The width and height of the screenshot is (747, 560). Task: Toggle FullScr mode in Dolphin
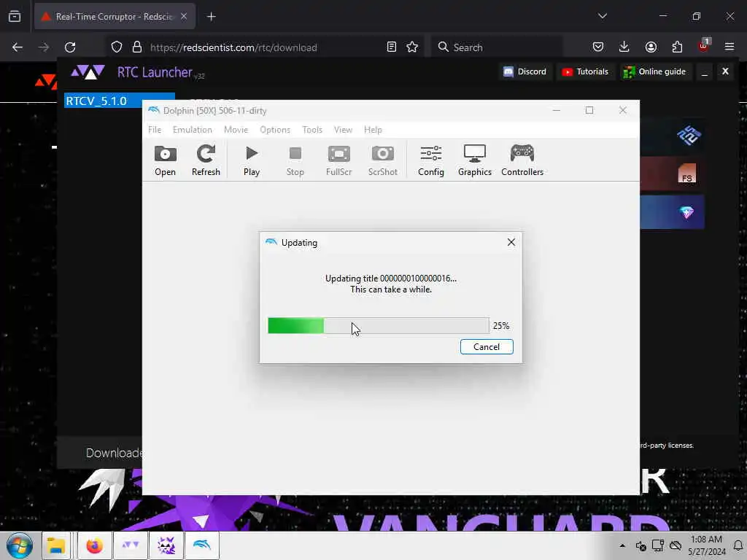[338, 160]
